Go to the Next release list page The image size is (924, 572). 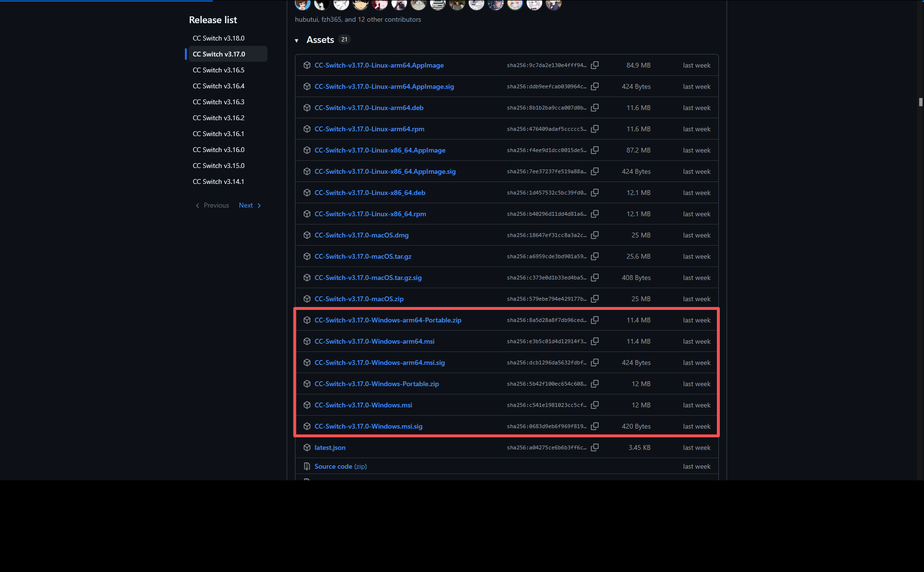[x=250, y=205]
